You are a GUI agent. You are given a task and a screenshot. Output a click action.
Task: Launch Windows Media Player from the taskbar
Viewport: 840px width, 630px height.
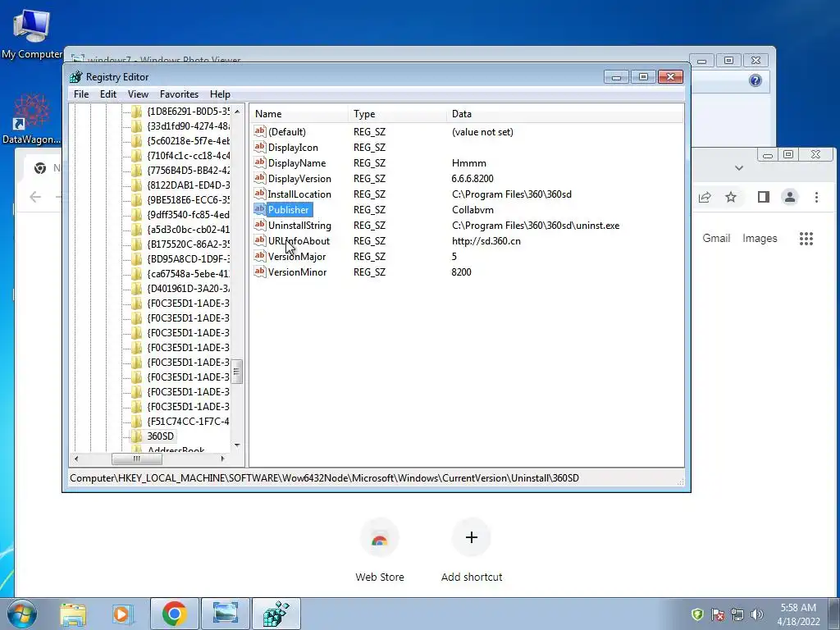pyautogui.click(x=123, y=614)
